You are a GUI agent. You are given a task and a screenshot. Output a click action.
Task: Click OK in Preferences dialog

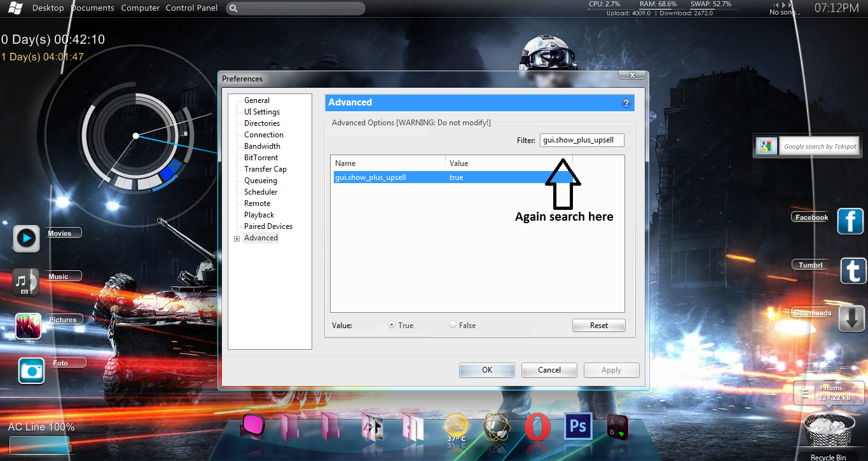pyautogui.click(x=487, y=370)
